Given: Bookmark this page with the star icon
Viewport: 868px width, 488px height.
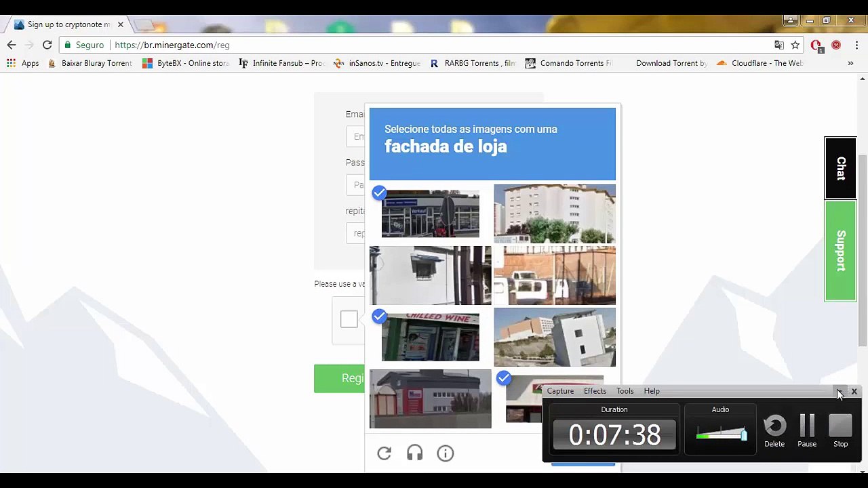Looking at the screenshot, I should (x=795, y=45).
